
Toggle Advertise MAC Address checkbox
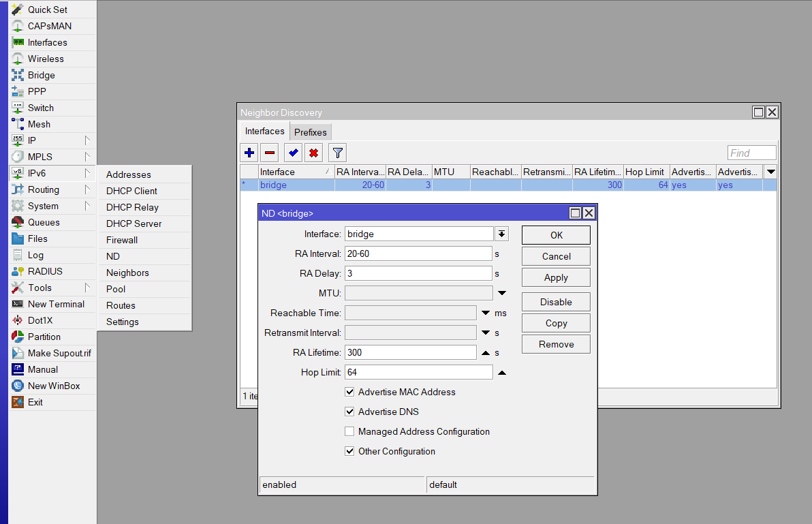pyautogui.click(x=349, y=392)
